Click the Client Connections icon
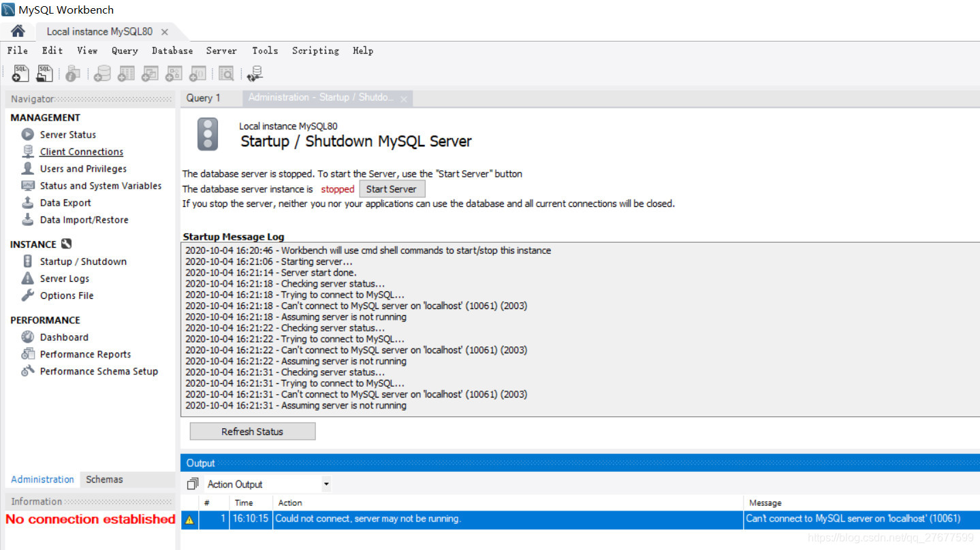 coord(27,152)
